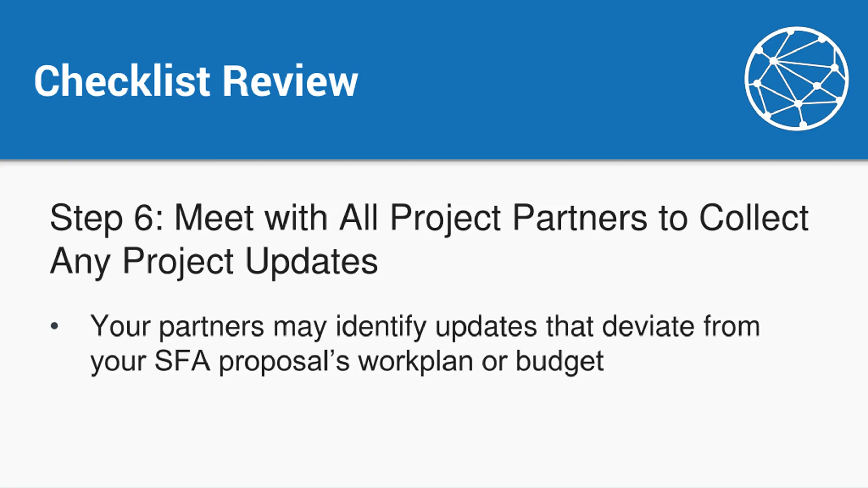Image resolution: width=868 pixels, height=488 pixels.
Task: Click the words Meet with in the heading
Action: pos(251,218)
